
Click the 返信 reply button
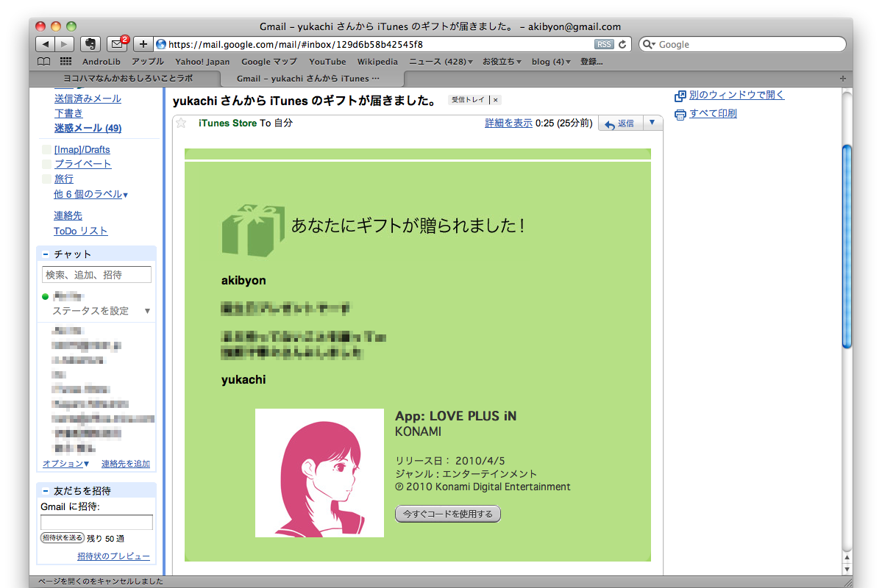(620, 123)
